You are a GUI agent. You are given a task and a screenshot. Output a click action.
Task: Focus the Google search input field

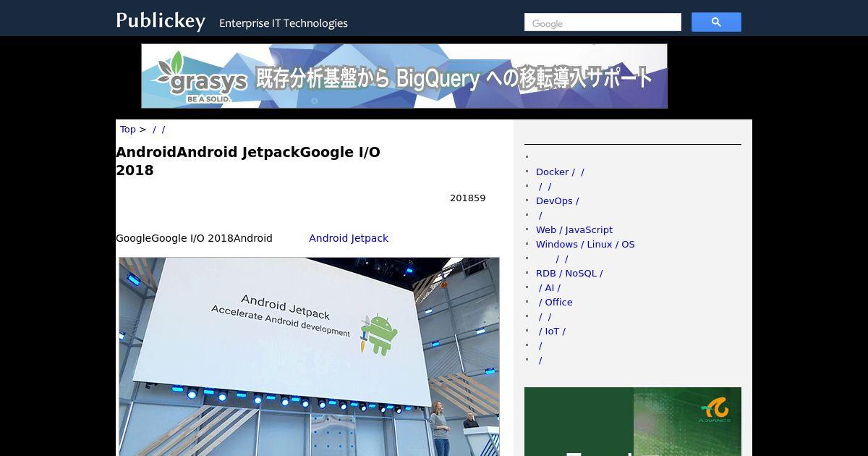pyautogui.click(x=603, y=22)
